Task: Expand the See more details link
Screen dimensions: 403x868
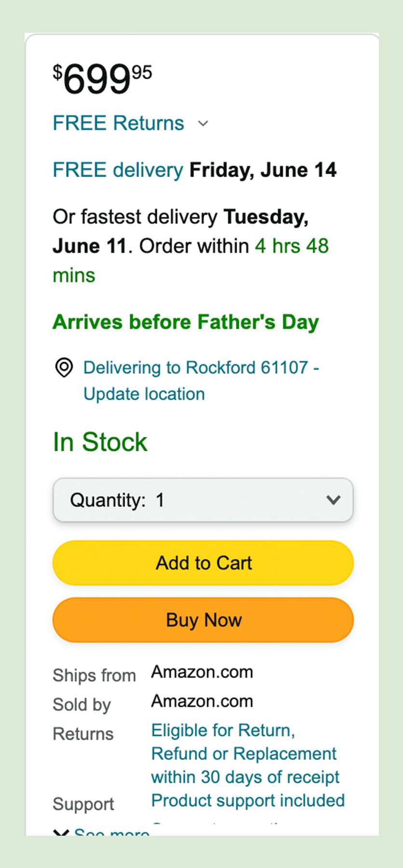Action: tap(112, 832)
